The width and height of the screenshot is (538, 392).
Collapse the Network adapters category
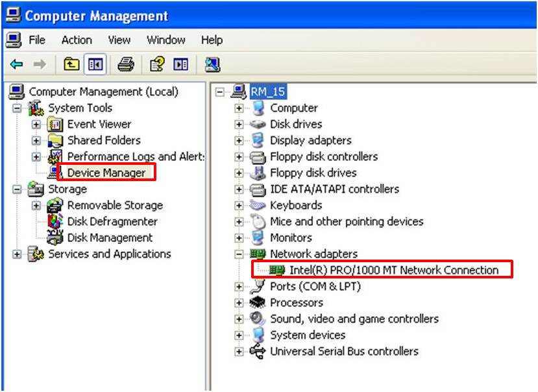coord(239,254)
